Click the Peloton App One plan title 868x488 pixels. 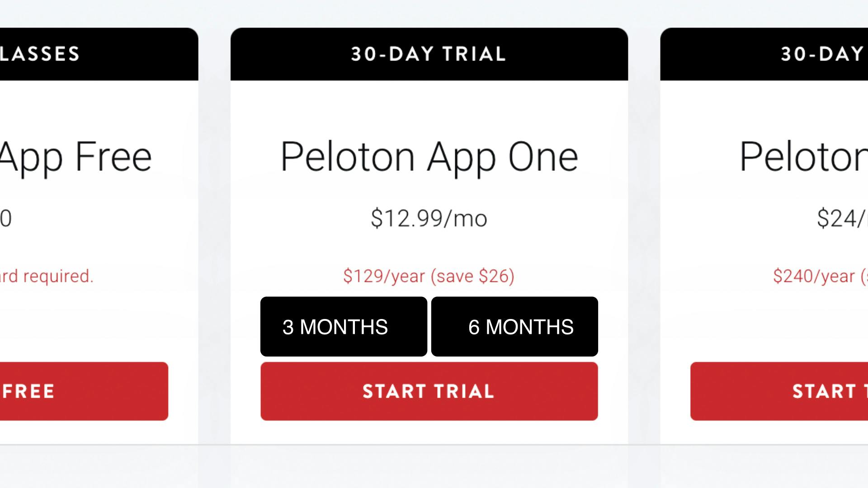429,157
